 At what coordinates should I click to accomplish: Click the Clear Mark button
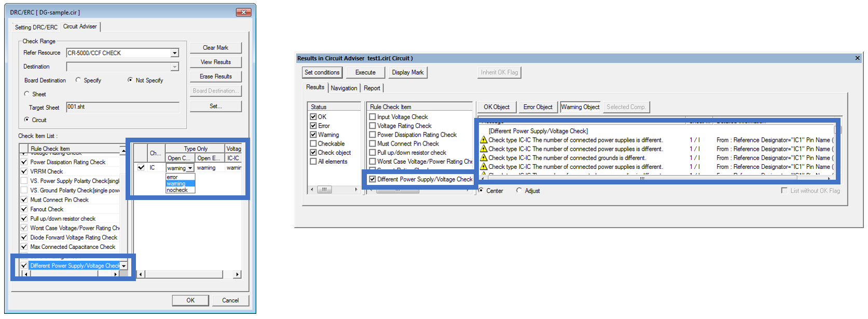pos(215,48)
